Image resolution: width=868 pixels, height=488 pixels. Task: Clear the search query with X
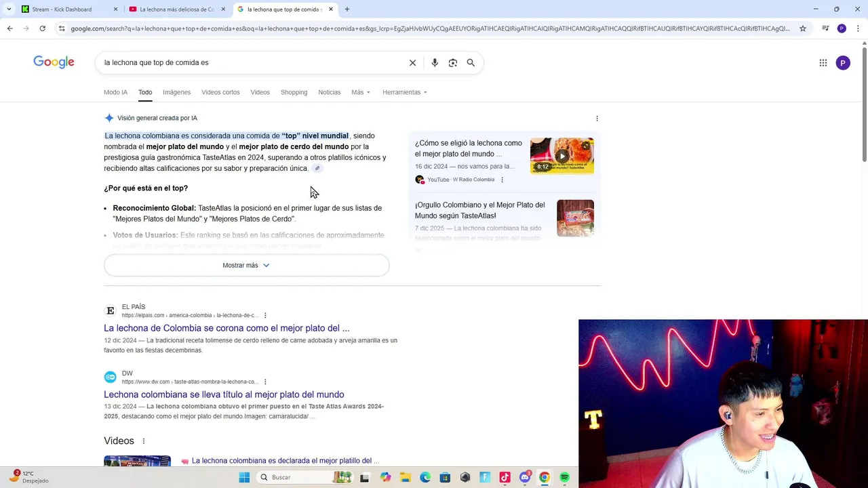point(412,62)
